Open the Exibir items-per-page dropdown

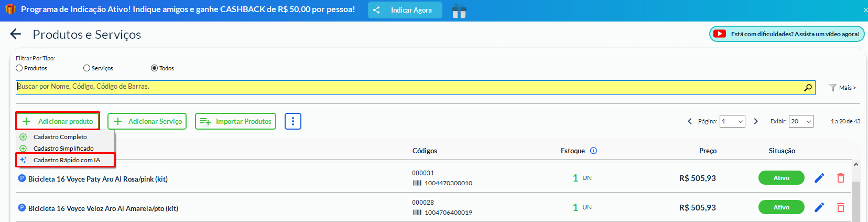tap(801, 121)
